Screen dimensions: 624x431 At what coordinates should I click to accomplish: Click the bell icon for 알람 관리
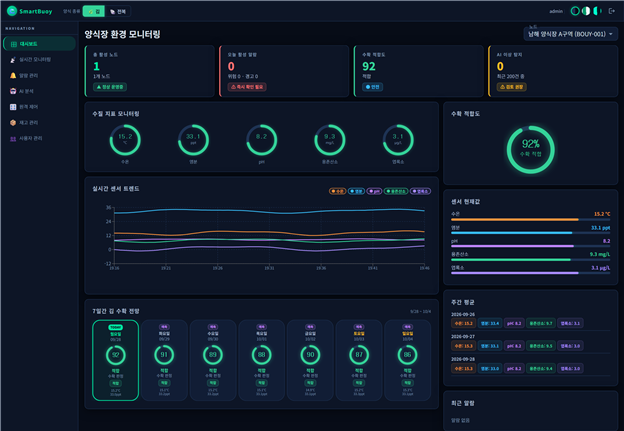[x=13, y=75]
